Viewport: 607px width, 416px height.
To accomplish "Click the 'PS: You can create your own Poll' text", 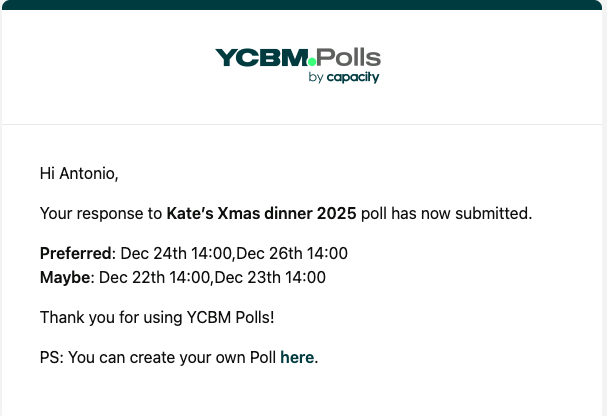I will coord(158,357).
